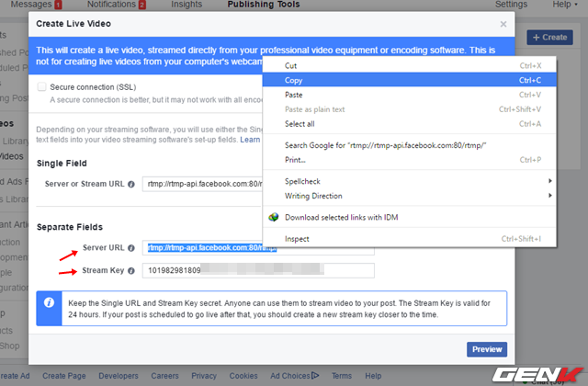Choose Select all from the context menu
The image size is (588, 386).
410,124
